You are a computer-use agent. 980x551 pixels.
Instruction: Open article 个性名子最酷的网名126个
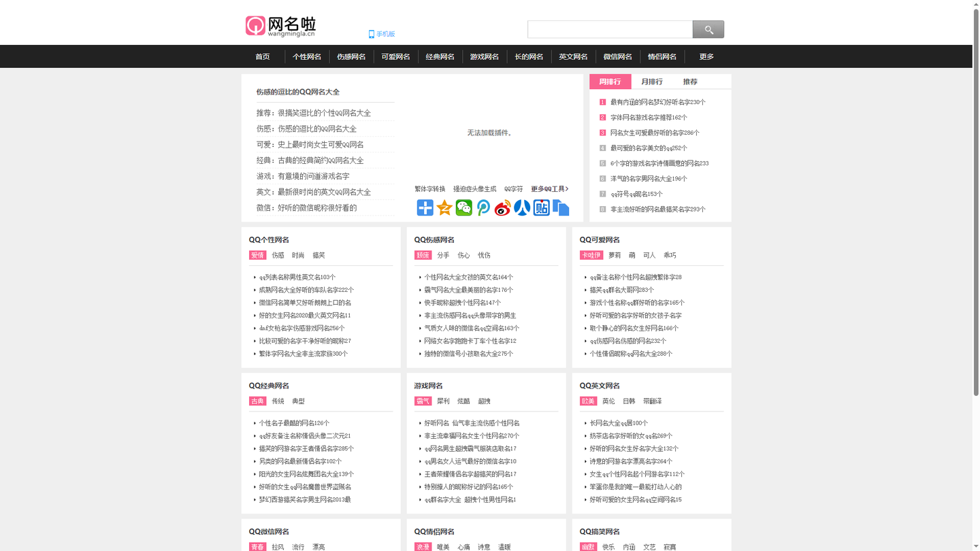[x=294, y=423]
